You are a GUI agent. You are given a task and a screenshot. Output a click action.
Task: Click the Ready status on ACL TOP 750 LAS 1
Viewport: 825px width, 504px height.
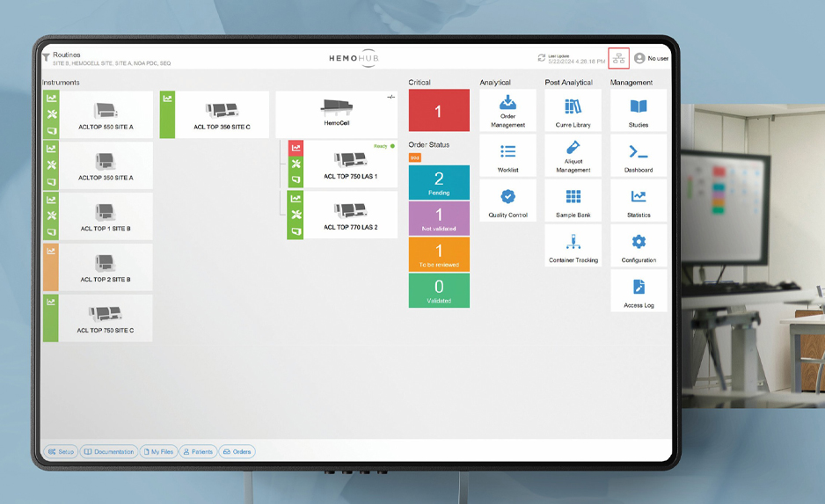pos(384,146)
